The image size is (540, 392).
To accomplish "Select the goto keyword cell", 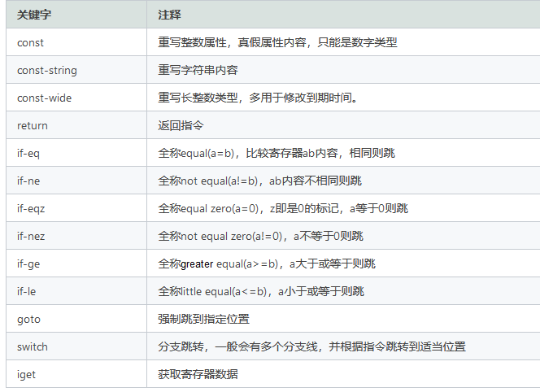I will (28, 319).
